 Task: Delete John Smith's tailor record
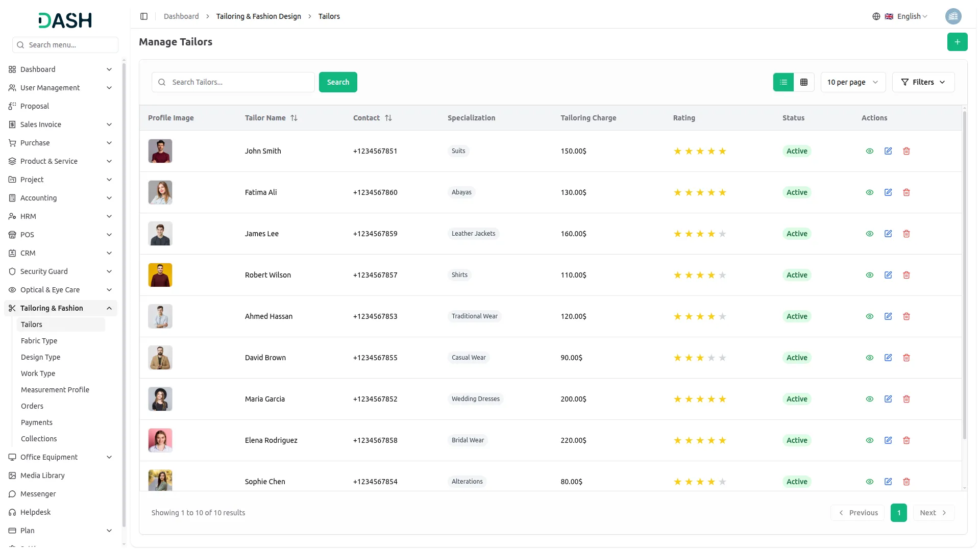click(x=906, y=151)
